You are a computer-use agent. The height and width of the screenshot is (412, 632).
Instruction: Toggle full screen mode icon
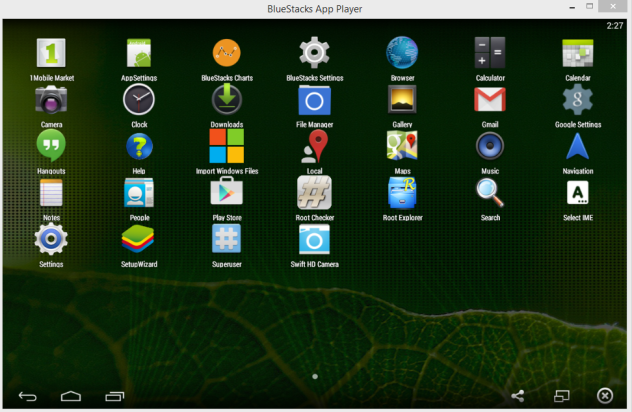click(x=561, y=396)
